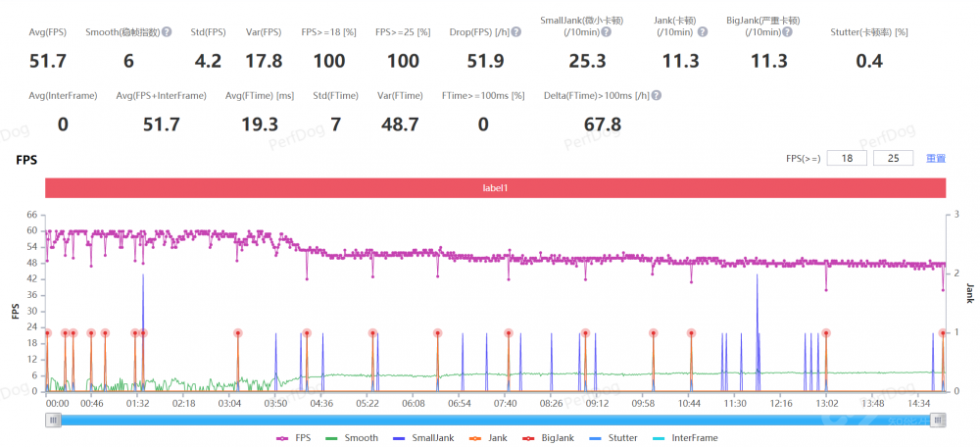
Task: Click the Avg(FTime) value 19.3
Action: (x=260, y=125)
